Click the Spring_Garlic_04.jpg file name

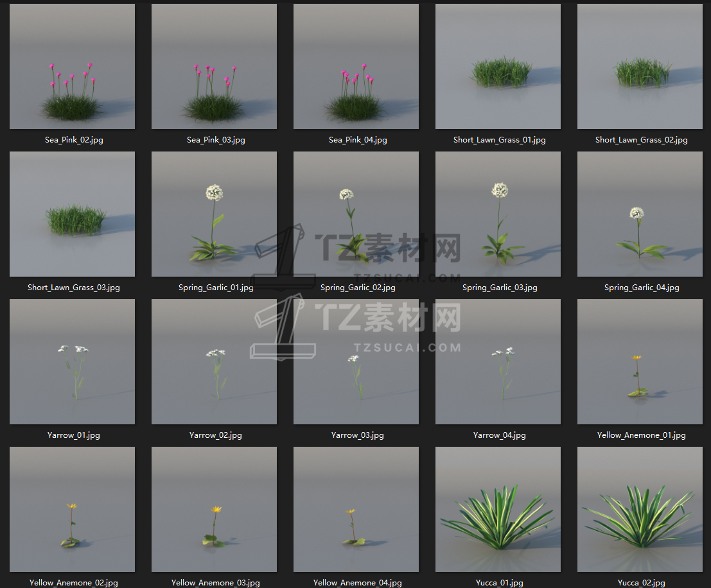[x=642, y=288]
